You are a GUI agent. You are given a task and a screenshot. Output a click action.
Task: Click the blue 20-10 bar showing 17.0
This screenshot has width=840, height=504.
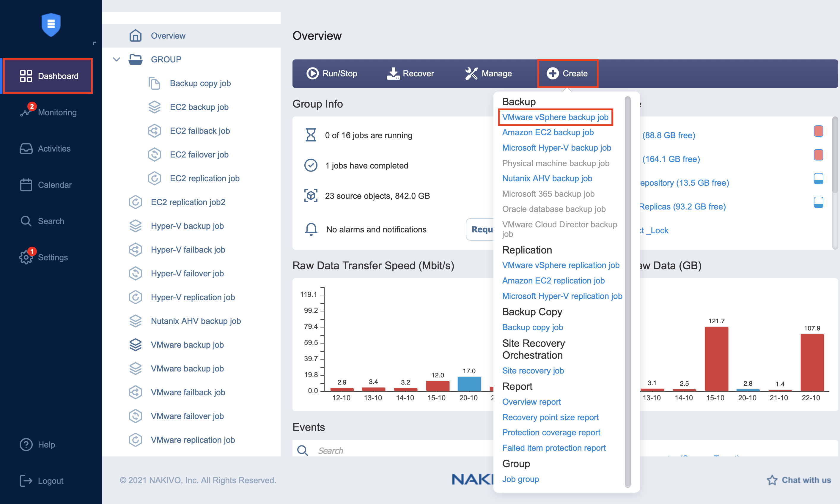(469, 384)
